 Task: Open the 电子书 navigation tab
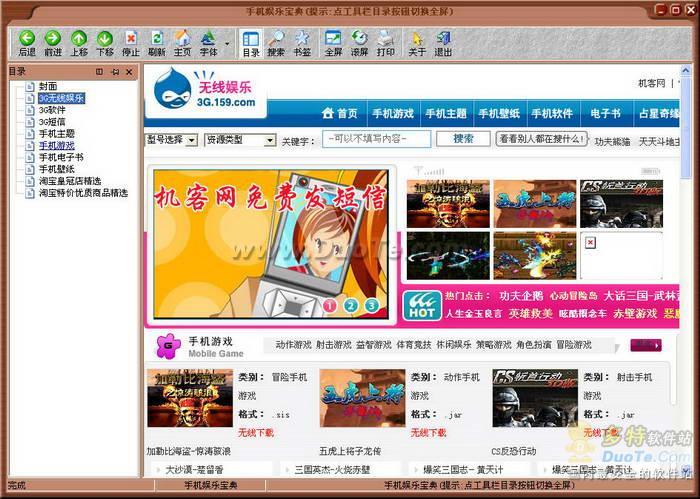tap(605, 113)
